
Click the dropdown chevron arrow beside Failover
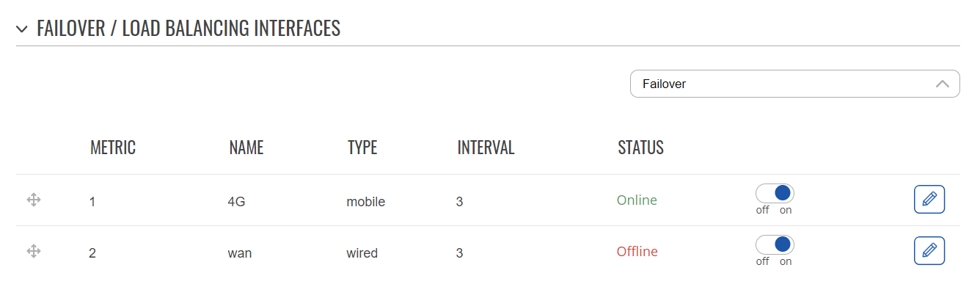(943, 84)
